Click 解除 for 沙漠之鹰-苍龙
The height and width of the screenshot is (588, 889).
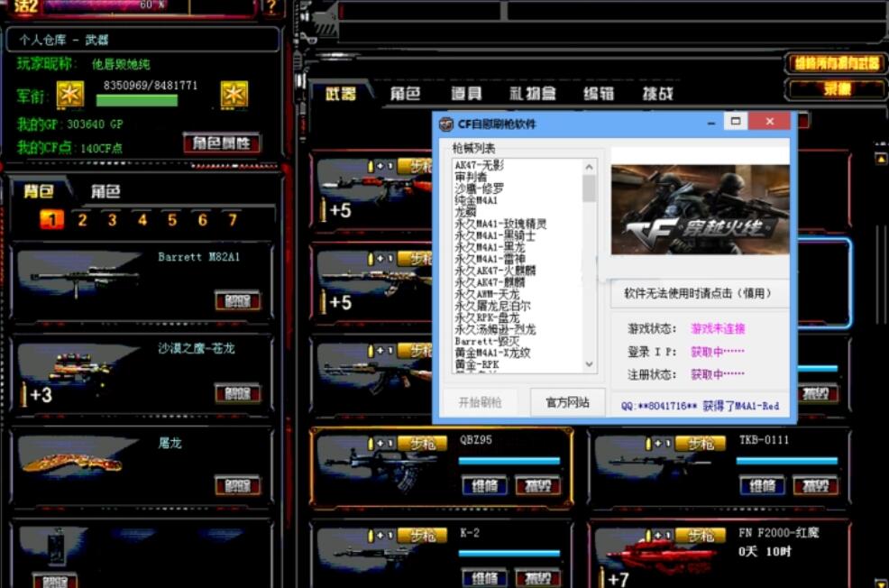click(237, 393)
